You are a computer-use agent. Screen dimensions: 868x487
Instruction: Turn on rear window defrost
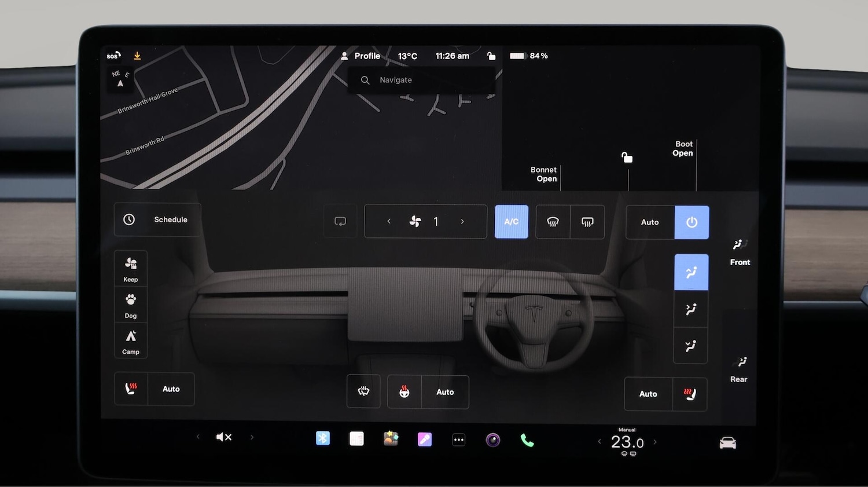click(x=587, y=222)
